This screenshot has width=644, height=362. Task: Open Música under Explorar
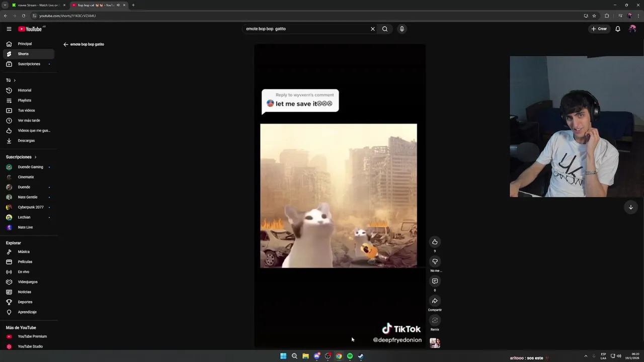point(29,252)
